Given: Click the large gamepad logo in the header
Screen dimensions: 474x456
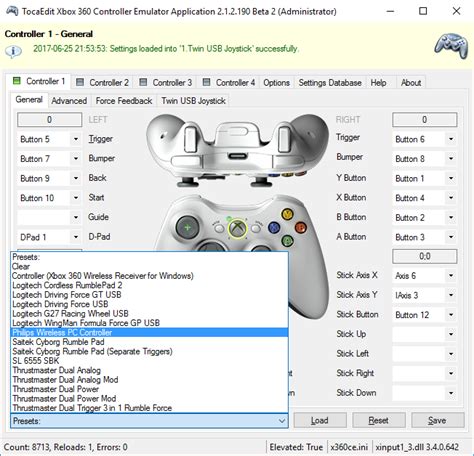Looking at the screenshot, I should 452,45.
